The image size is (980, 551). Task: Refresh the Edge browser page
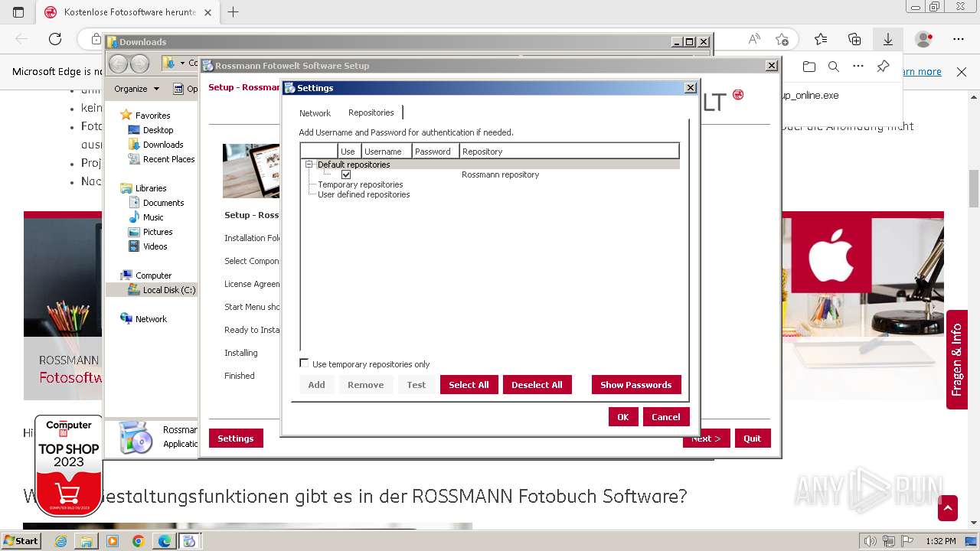click(55, 39)
